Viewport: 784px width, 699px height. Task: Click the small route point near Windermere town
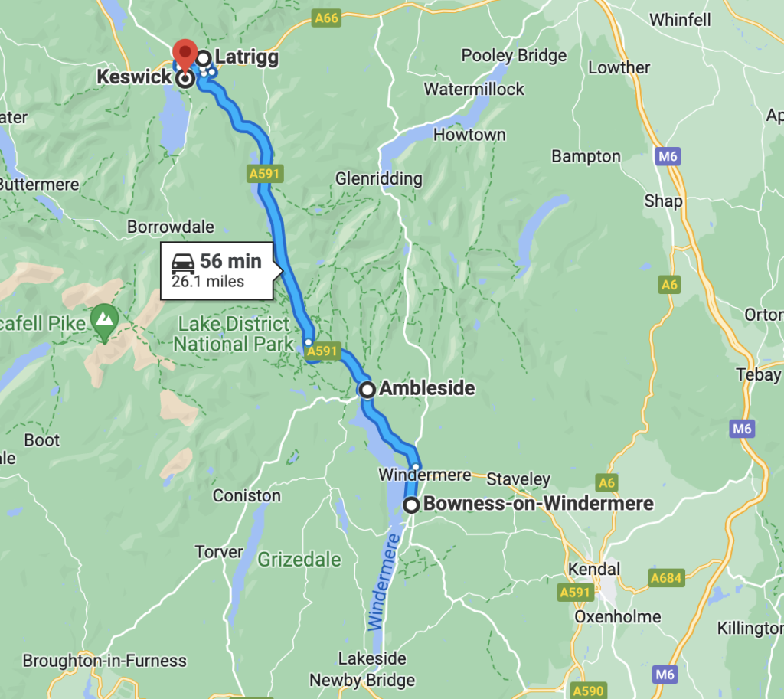[x=416, y=467]
